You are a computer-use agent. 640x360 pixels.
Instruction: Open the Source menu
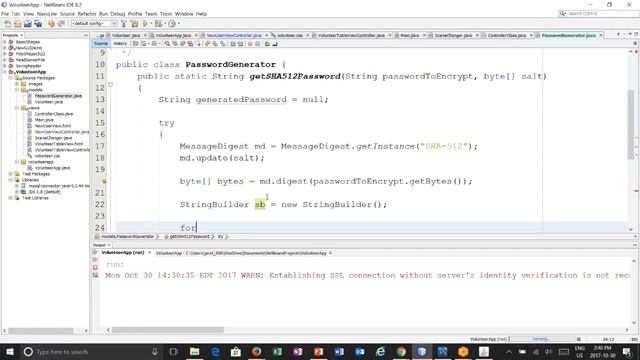67,14
